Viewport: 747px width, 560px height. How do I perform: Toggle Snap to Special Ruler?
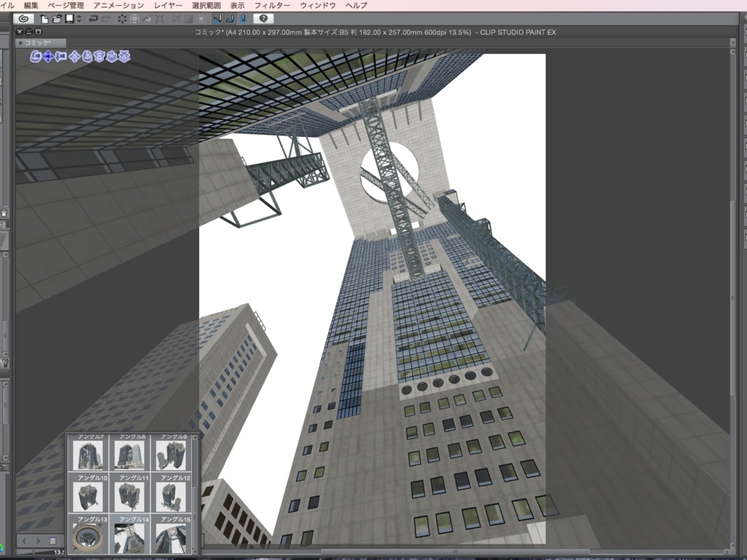click(230, 19)
